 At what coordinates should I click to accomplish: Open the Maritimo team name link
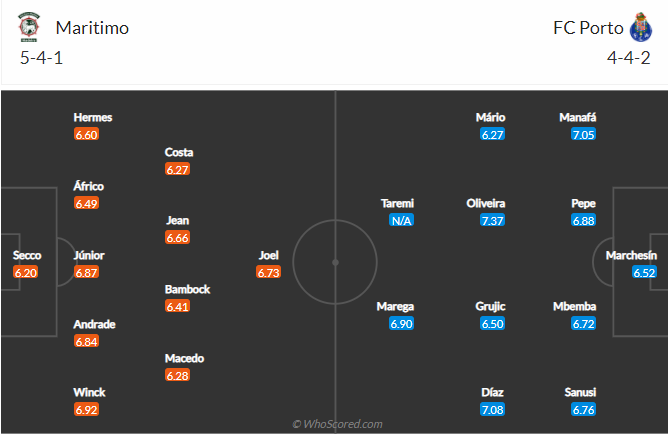point(92,28)
